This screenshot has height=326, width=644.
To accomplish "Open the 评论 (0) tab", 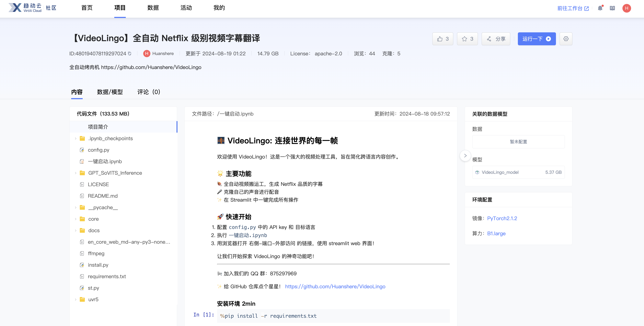I will (148, 92).
